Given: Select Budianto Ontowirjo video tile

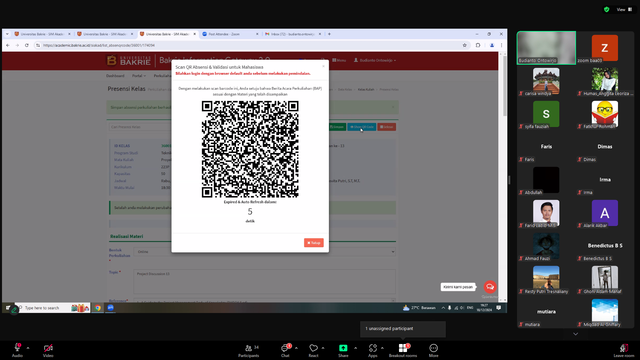Looking at the screenshot, I should point(546,48).
